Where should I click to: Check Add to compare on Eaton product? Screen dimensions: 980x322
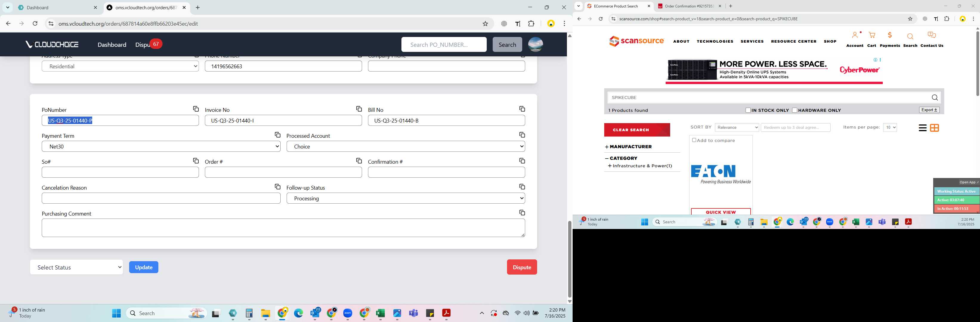tap(694, 140)
